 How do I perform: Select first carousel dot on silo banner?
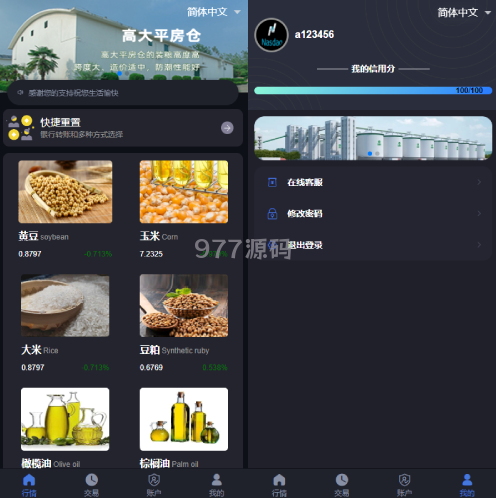370,154
